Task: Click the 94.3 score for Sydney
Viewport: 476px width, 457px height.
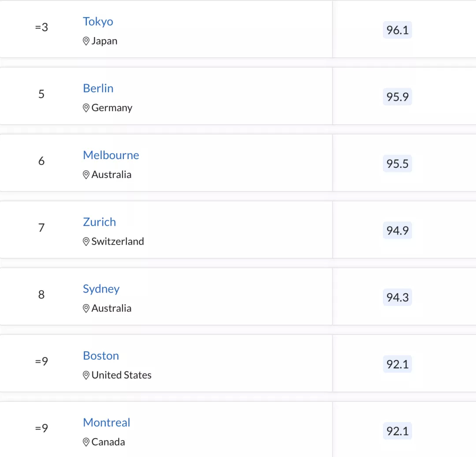Action: click(398, 297)
